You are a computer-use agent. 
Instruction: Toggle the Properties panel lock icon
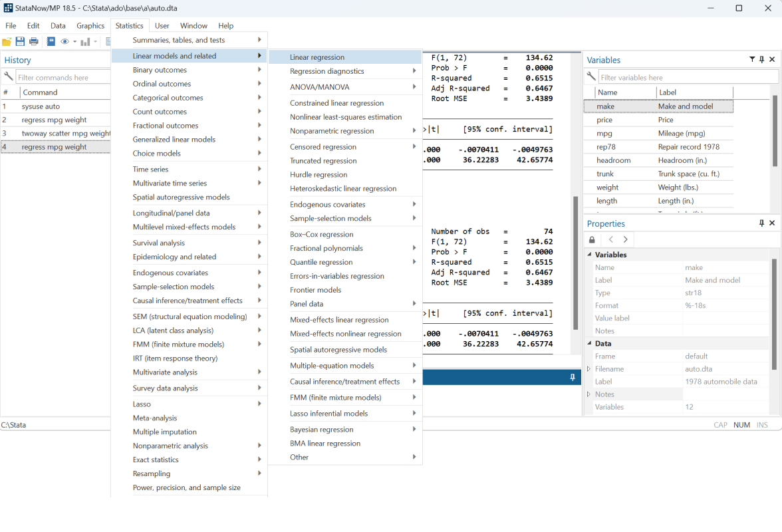tap(592, 239)
